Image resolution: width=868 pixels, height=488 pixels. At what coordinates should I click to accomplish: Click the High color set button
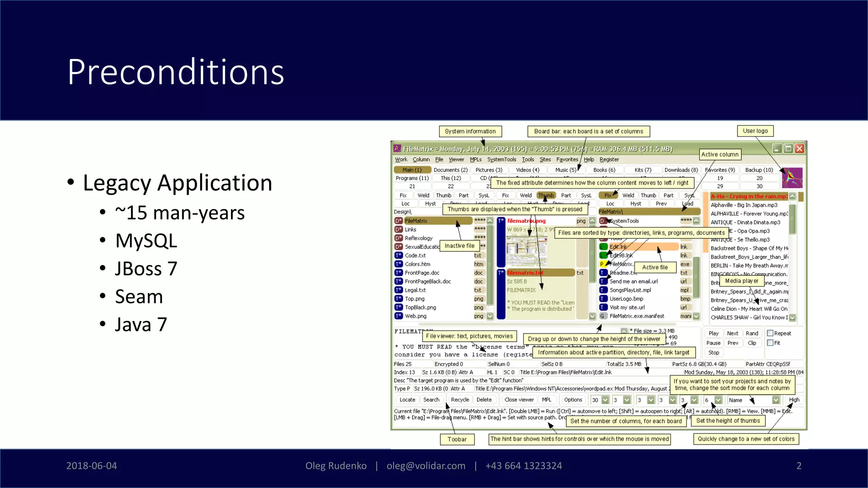point(794,400)
